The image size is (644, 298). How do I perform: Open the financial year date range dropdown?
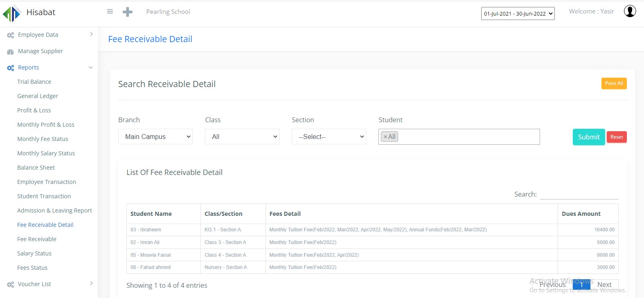point(518,13)
